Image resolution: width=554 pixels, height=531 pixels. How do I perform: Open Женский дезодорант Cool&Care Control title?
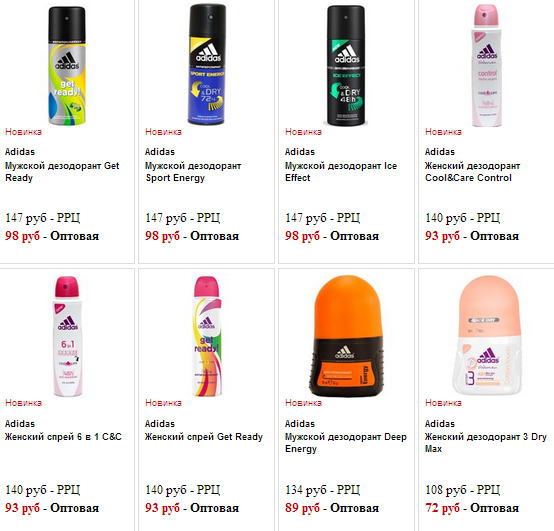[472, 172]
